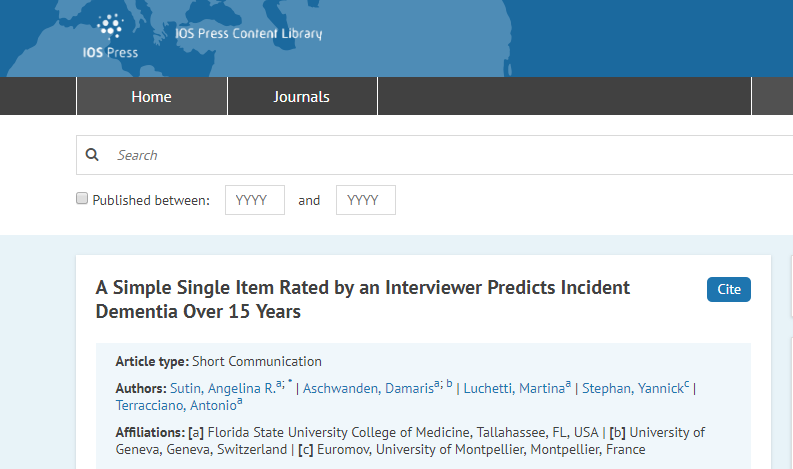793x469 pixels.
Task: Open the Home menu item
Action: click(151, 97)
